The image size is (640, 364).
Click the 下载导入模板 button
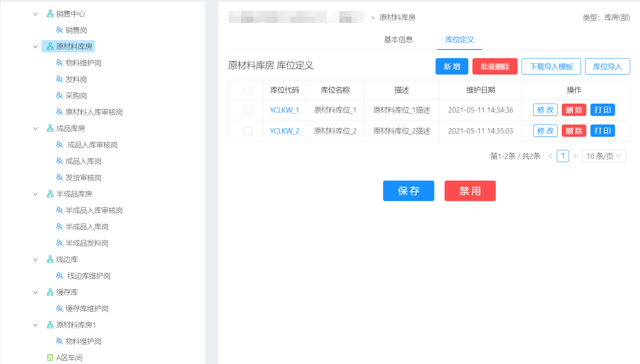pyautogui.click(x=551, y=66)
